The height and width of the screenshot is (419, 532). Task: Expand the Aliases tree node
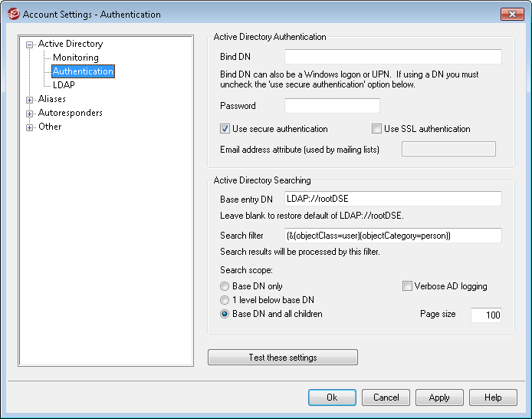point(30,100)
